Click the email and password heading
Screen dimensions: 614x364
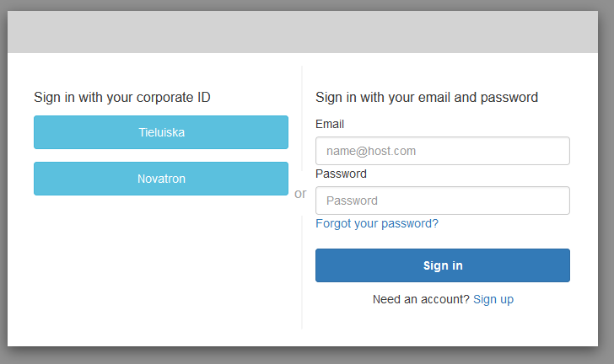tap(427, 97)
